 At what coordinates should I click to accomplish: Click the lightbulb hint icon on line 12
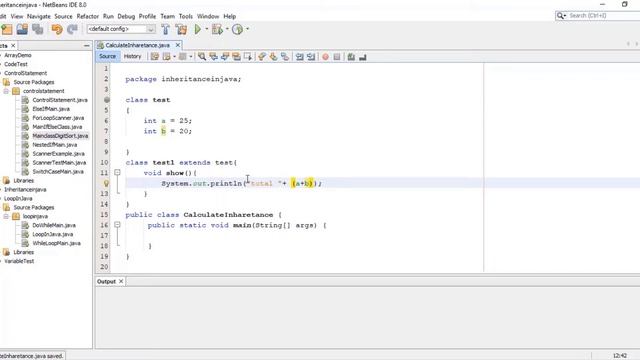click(107, 183)
